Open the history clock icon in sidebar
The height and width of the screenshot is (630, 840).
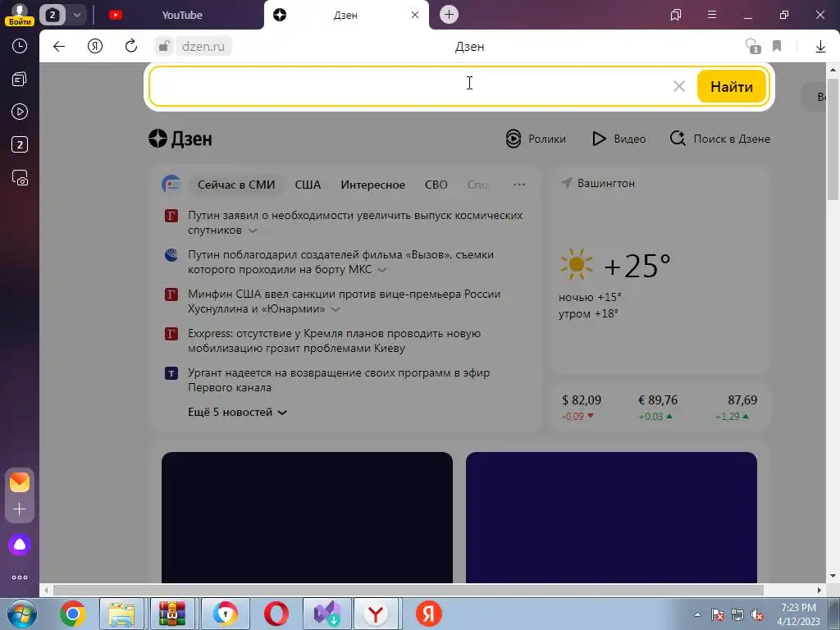[x=20, y=46]
